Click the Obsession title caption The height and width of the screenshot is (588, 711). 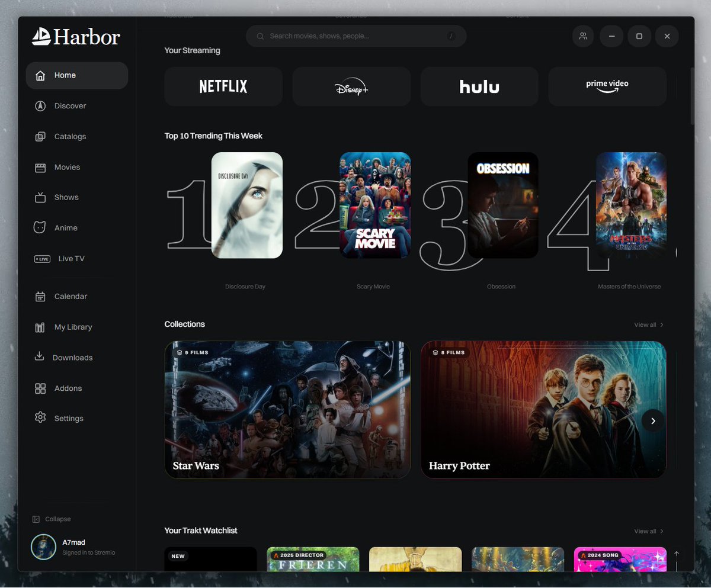[501, 287]
